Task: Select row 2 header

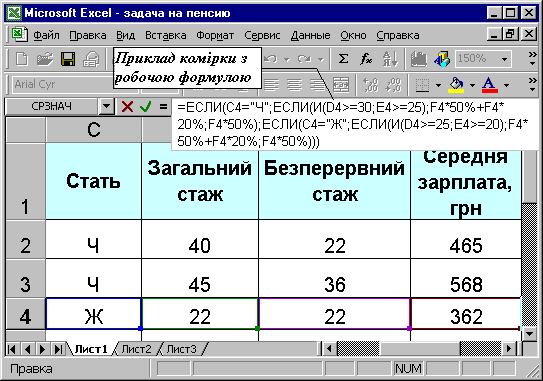Action: tap(25, 239)
